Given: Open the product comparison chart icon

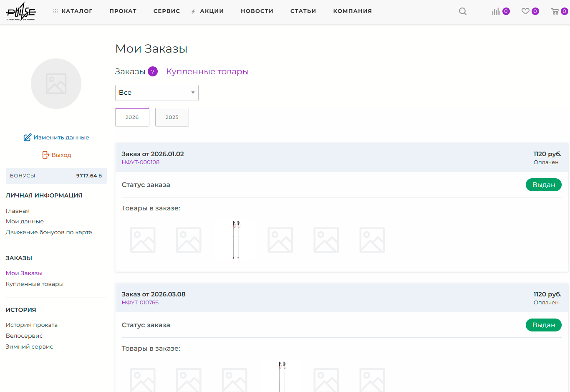Looking at the screenshot, I should (496, 11).
